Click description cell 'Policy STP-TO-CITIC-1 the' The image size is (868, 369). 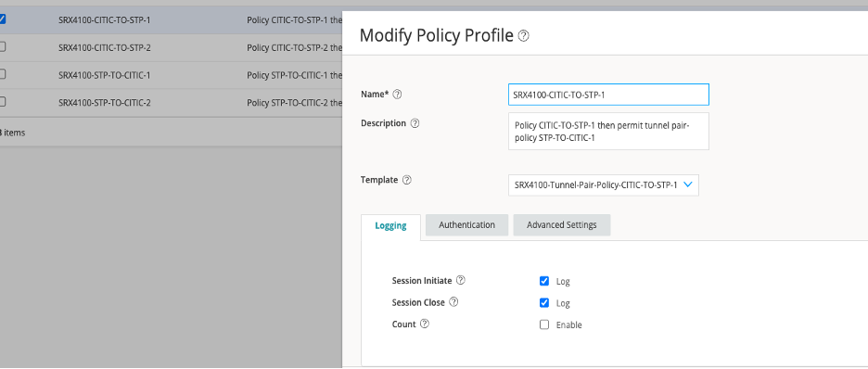tap(295, 75)
